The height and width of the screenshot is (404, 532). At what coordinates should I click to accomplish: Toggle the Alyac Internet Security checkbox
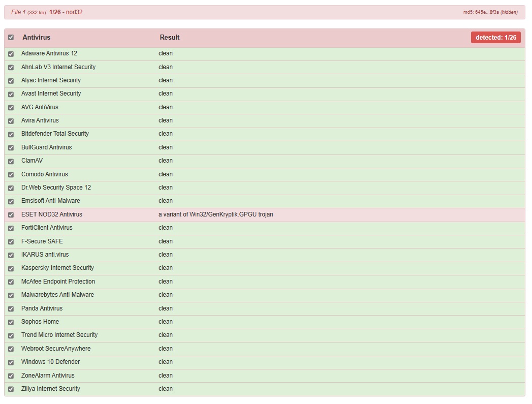point(11,81)
